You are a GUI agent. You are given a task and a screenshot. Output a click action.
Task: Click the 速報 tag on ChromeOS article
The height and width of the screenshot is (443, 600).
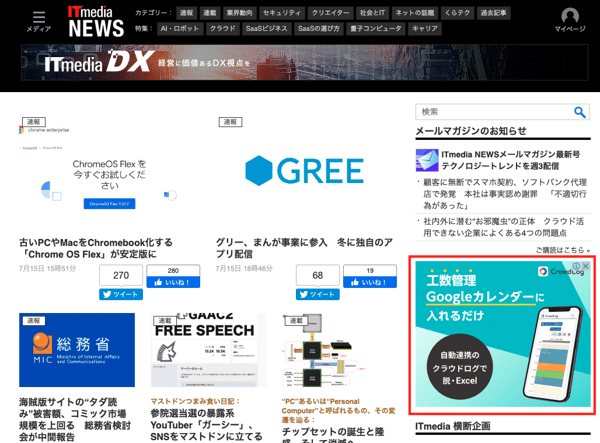pos(34,122)
